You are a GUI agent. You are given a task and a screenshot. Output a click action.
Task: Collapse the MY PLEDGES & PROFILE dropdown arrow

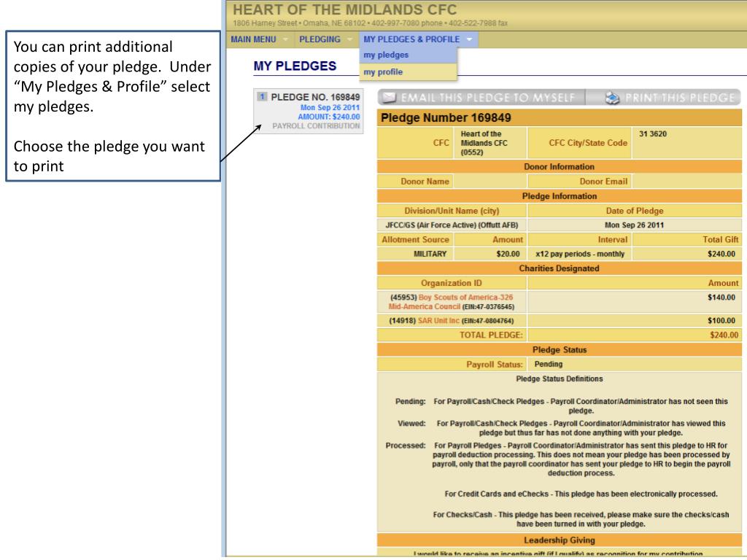pyautogui.click(x=469, y=39)
